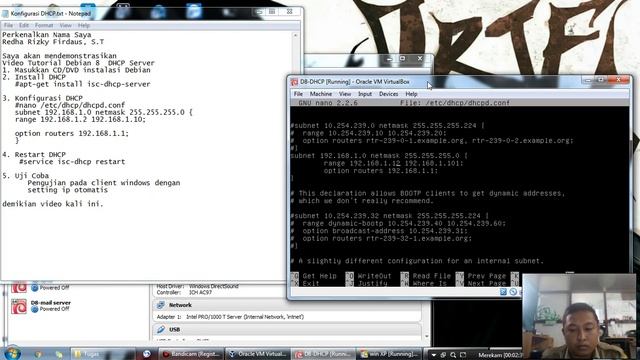Viewport: 640px width, 360px height.
Task: Show hidden system tray icons arrow
Action: pyautogui.click(x=433, y=355)
